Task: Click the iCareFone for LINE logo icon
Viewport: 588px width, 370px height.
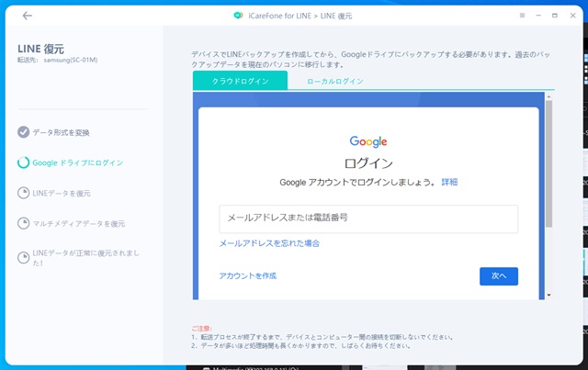Action: coord(238,16)
